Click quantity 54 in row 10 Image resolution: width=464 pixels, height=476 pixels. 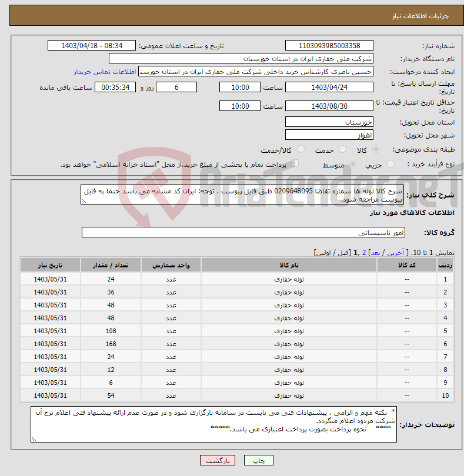(111, 395)
